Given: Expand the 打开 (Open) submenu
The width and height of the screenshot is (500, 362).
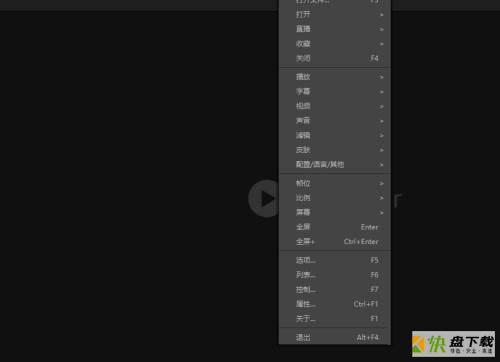Looking at the screenshot, I should [x=335, y=14].
